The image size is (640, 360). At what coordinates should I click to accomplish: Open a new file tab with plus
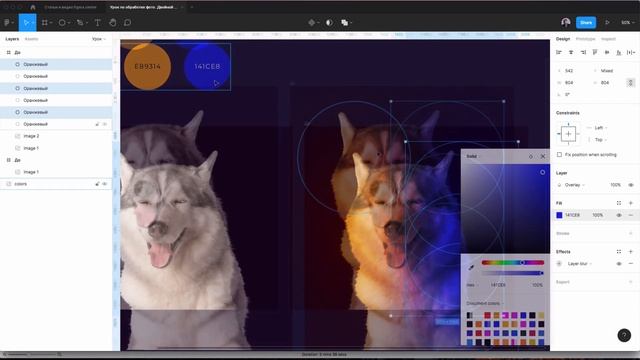click(x=191, y=7)
